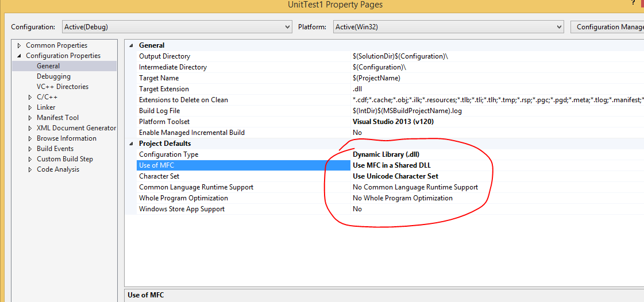
Task: Collapse the General property group
Action: click(x=131, y=45)
